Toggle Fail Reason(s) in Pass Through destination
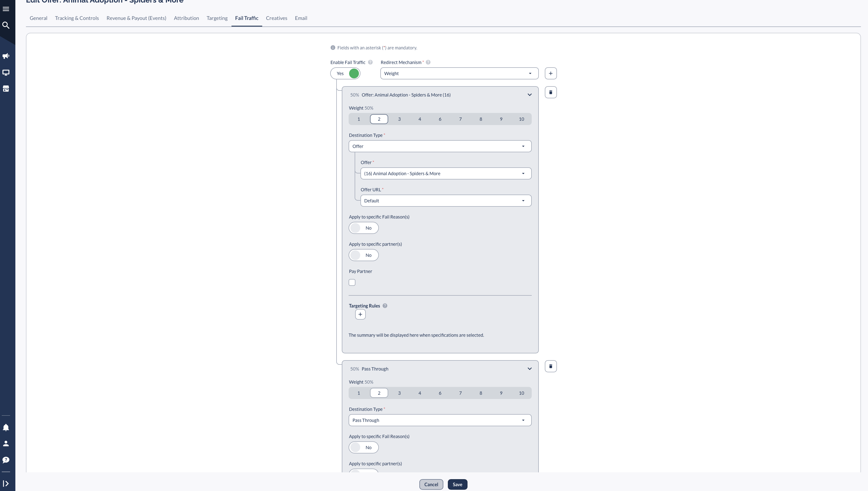The image size is (868, 491). [363, 447]
